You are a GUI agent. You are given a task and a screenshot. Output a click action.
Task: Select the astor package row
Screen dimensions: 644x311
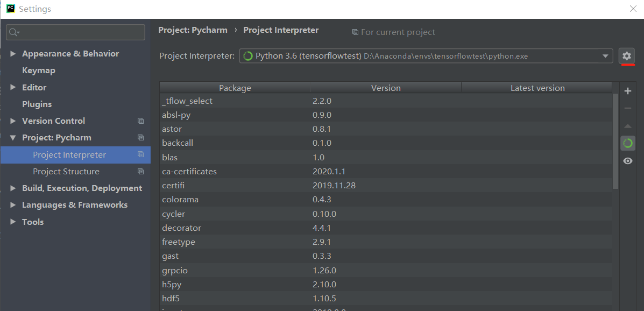386,129
